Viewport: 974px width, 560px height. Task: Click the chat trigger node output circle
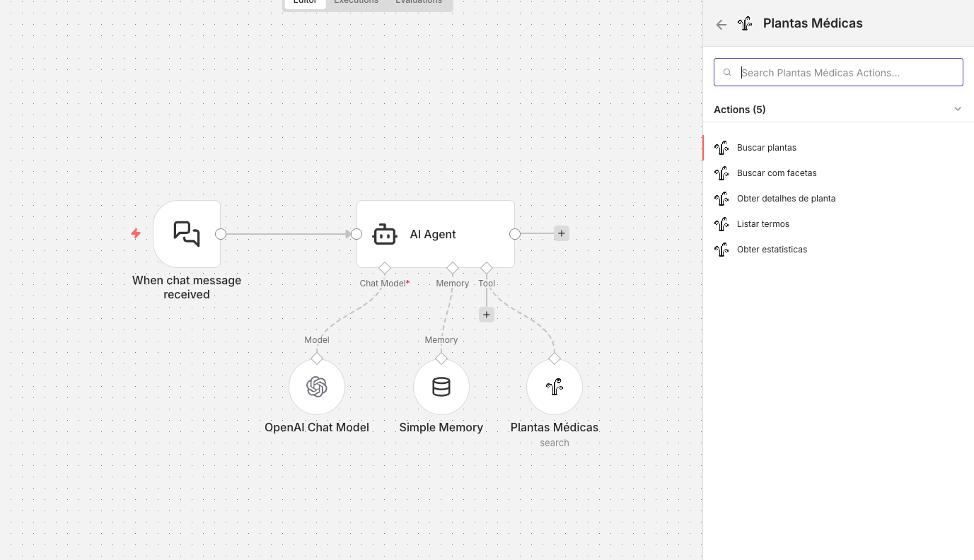221,234
